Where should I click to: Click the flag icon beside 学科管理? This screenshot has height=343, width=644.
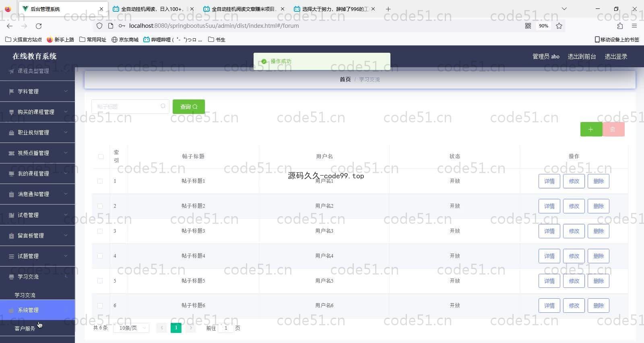point(12,91)
